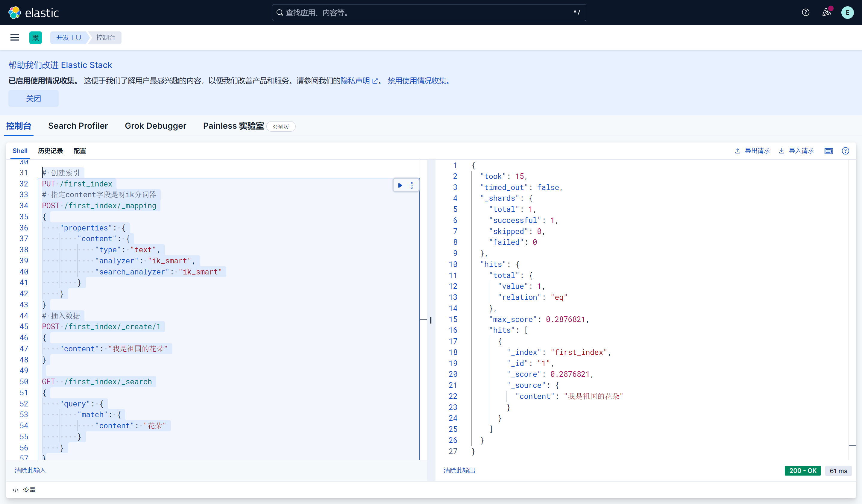Image resolution: width=862 pixels, height=504 pixels.
Task: Click console help question mark icon
Action: click(845, 151)
